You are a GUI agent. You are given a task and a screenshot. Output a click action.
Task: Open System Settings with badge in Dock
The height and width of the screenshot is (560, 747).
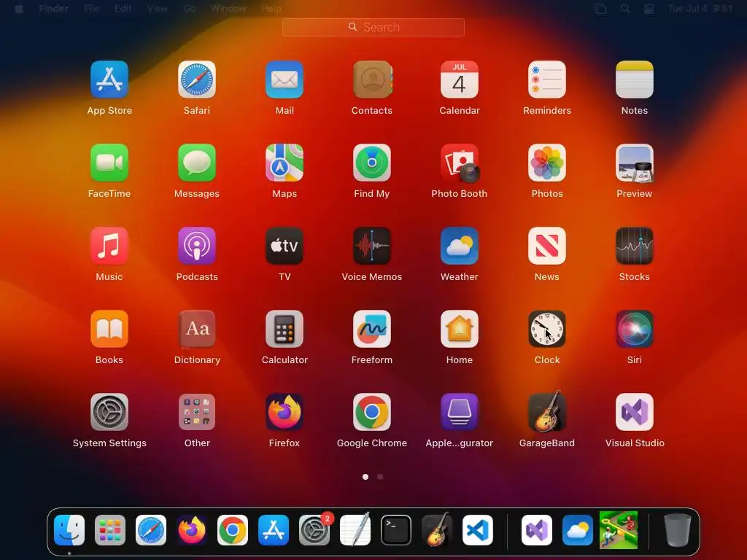point(314,530)
